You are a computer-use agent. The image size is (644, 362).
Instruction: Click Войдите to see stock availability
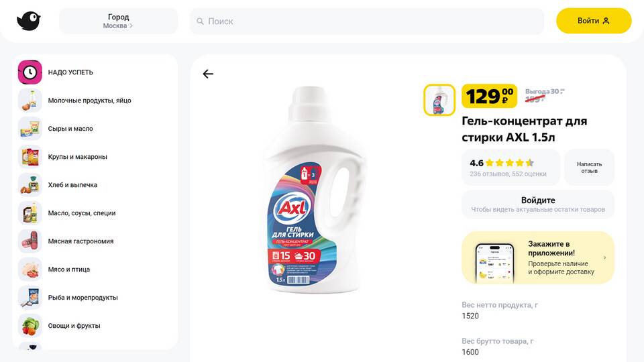pyautogui.click(x=537, y=204)
